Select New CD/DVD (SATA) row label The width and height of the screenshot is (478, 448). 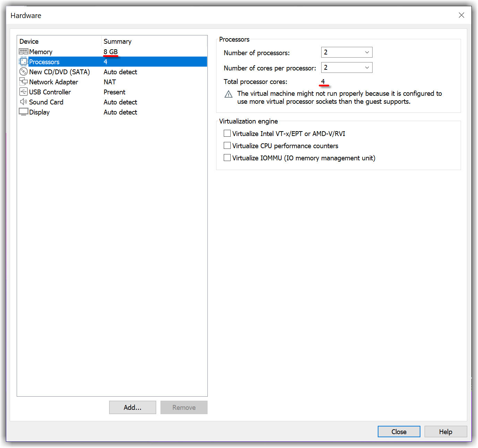59,72
